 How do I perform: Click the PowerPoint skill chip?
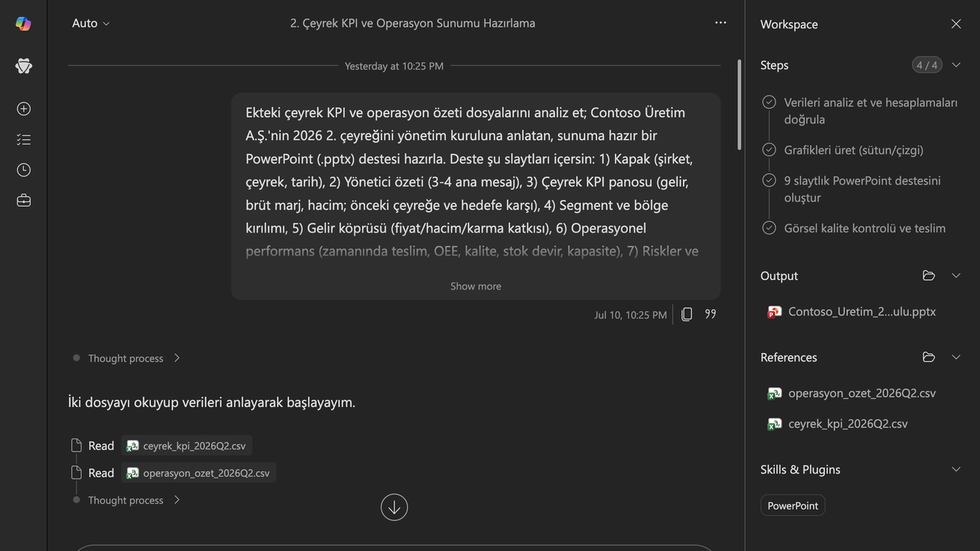[x=792, y=506]
